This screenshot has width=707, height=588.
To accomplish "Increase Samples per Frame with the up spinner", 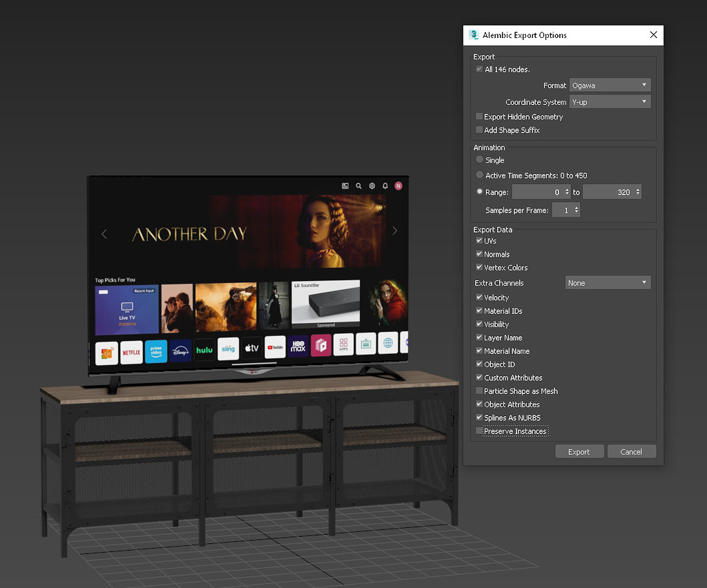I will point(577,207).
